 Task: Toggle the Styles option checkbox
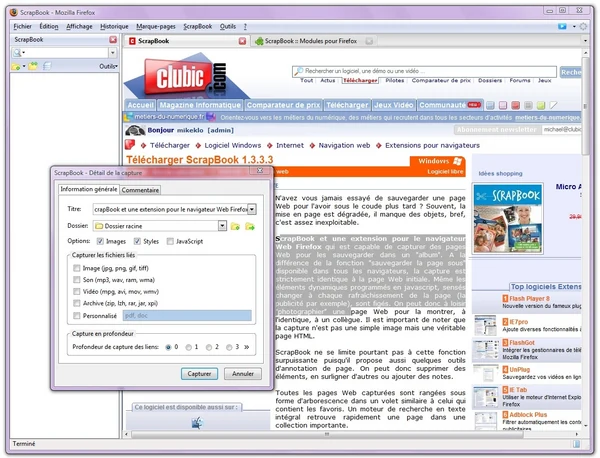pos(137,241)
